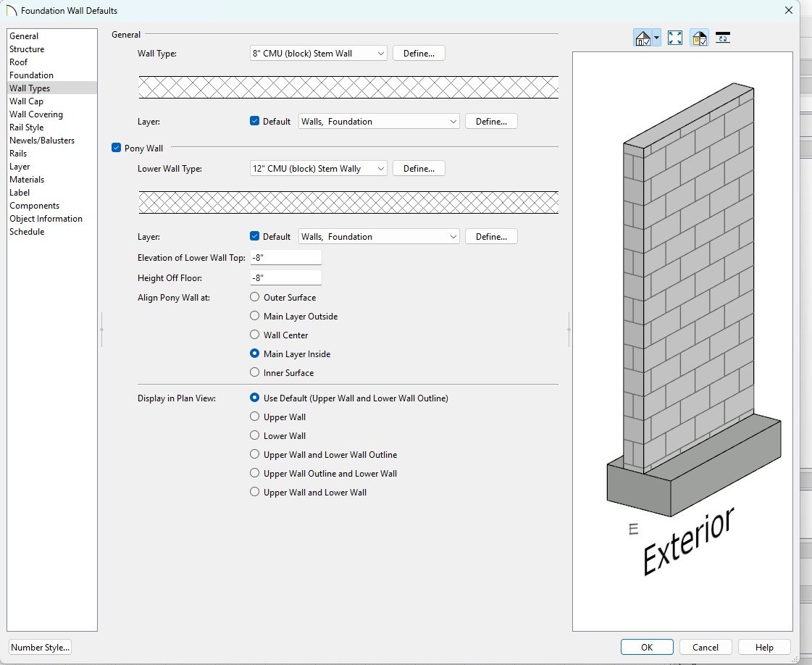Select Upper Wall and Lower Wall Outline
This screenshot has width=812, height=665.
(254, 454)
